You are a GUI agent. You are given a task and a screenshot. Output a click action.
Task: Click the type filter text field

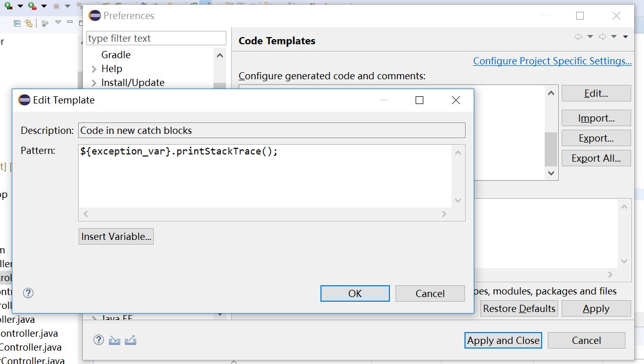point(156,38)
